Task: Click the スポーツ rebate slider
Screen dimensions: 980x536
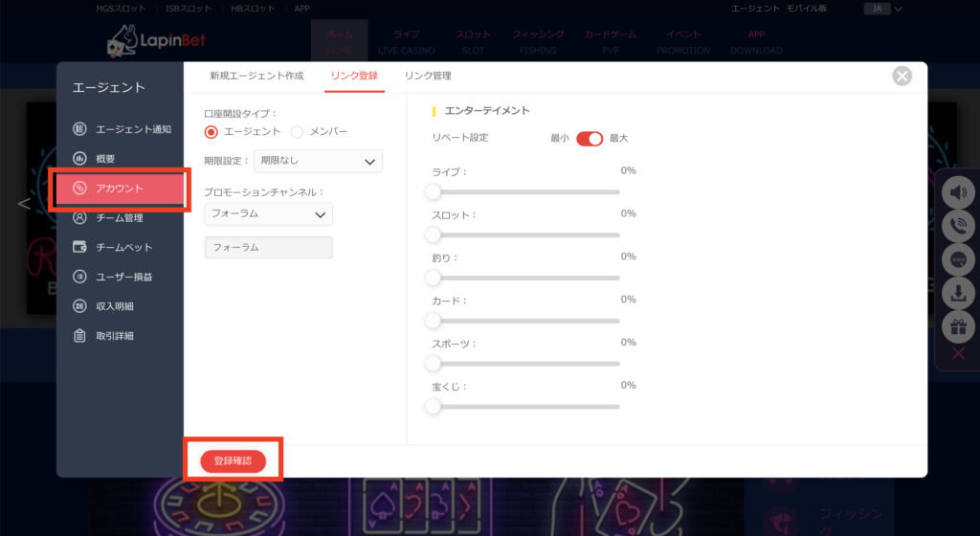Action: coord(525,364)
